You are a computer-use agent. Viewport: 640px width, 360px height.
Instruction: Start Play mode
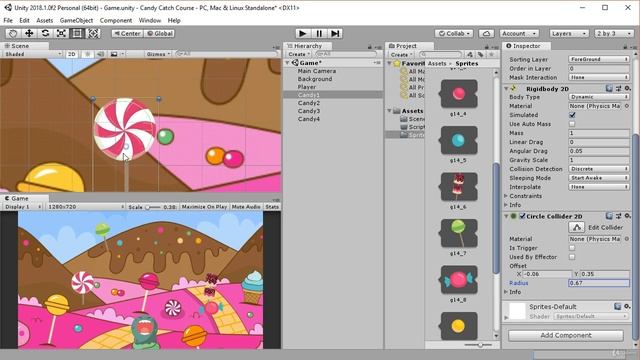tap(302, 33)
